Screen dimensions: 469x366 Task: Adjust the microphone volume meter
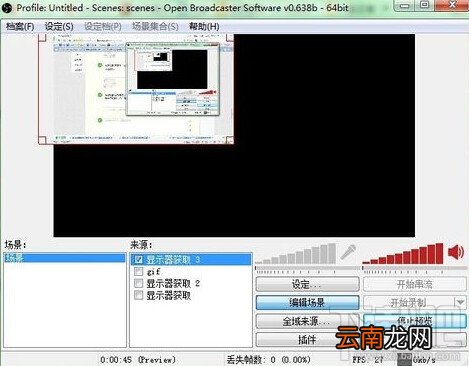(x=296, y=255)
